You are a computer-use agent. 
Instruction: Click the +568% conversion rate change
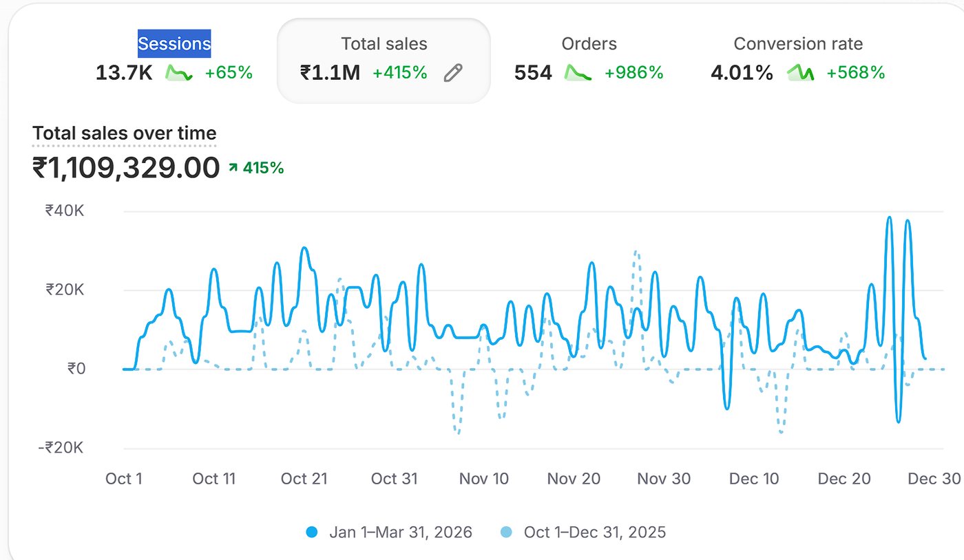click(x=856, y=72)
